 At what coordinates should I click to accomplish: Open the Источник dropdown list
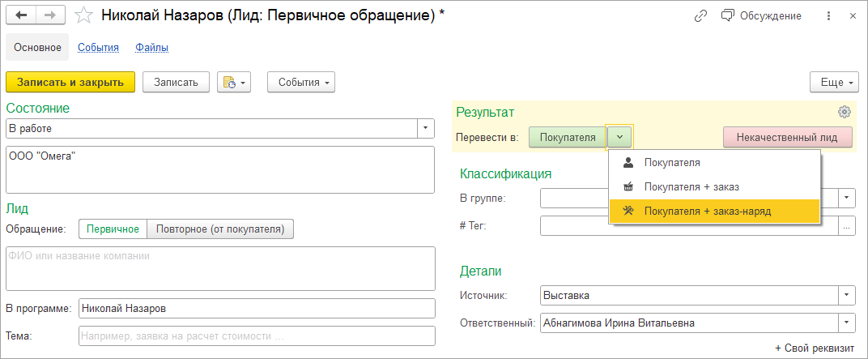845,295
